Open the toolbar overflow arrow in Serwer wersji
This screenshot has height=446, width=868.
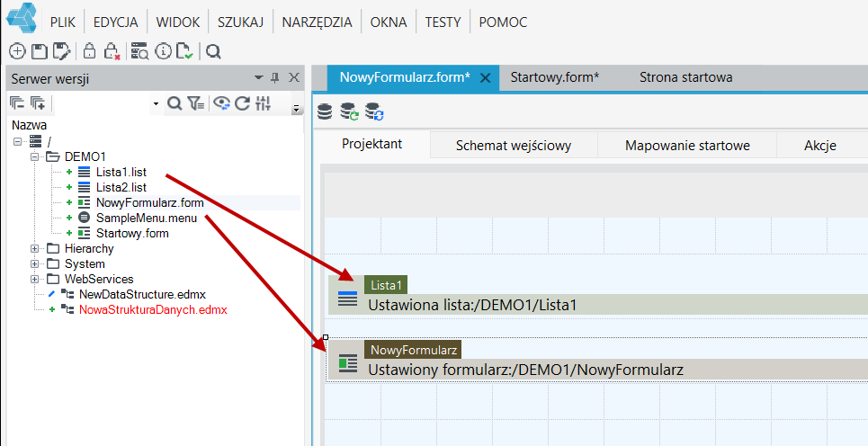[x=297, y=109]
